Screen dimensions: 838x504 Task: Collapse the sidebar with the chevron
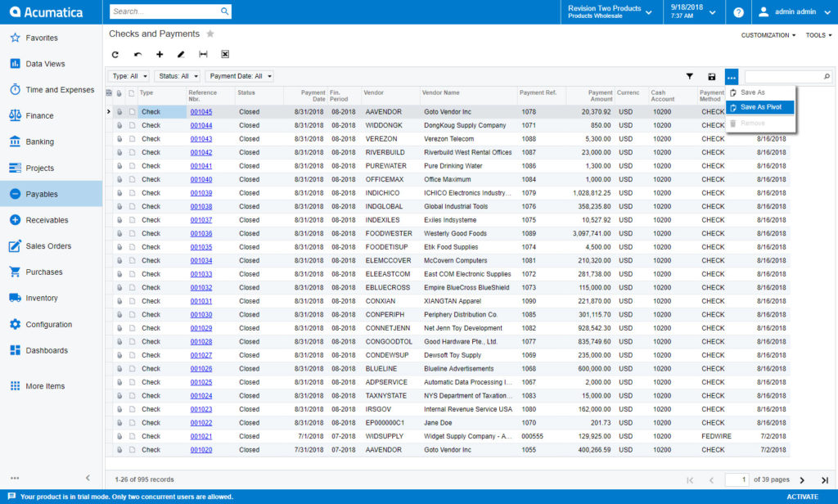tap(89, 478)
